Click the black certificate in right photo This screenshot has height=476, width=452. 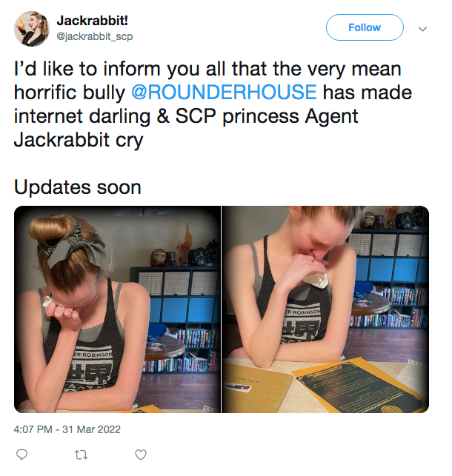[x=360, y=386]
